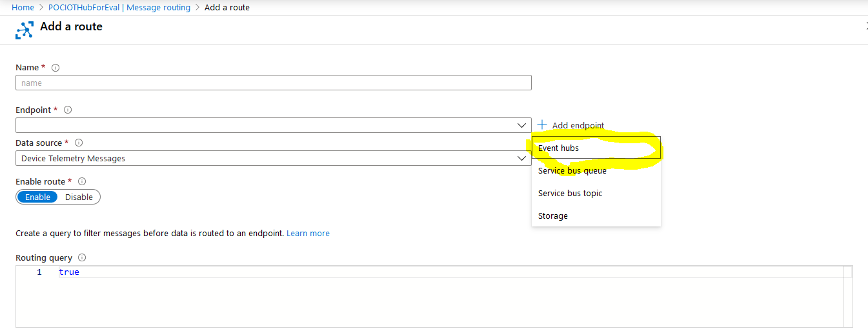Viewport: 868px width, 331px height.
Task: Select the Enable option for route
Action: click(37, 197)
